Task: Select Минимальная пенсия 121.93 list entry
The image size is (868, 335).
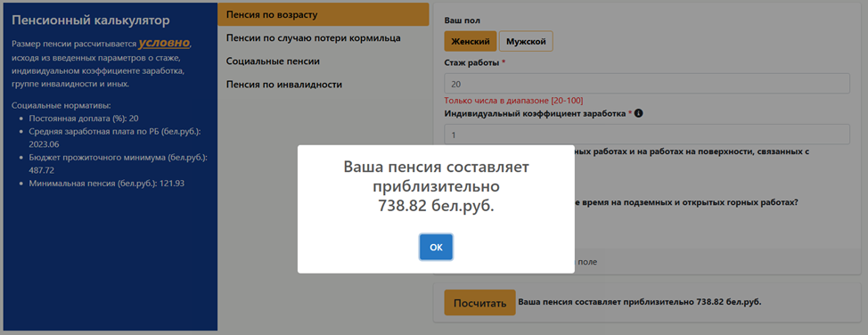Action: click(107, 183)
